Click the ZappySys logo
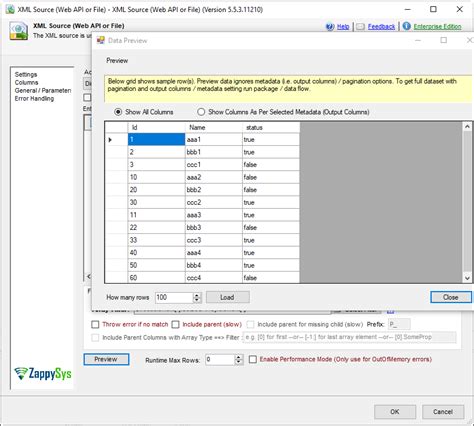The height and width of the screenshot is (426, 474). (x=43, y=373)
